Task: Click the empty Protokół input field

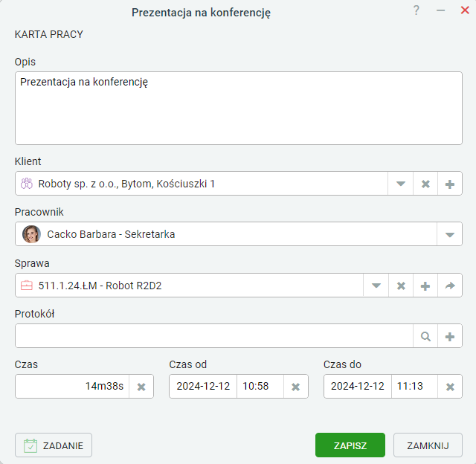Action: 214,336
